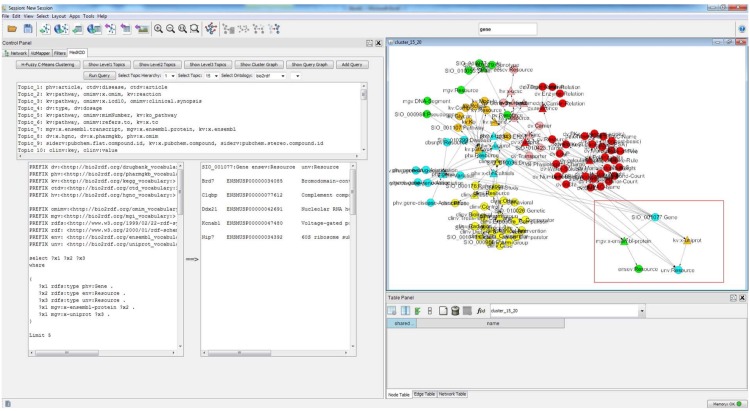Screen dimensions: 750x411
Task: Click the delete columns trash icon
Action: [x=453, y=311]
